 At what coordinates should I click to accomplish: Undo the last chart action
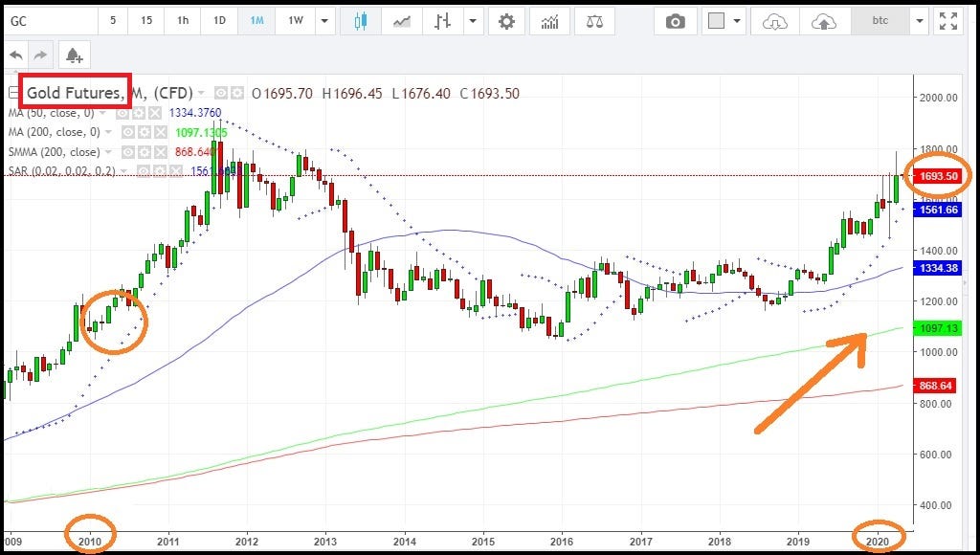pos(16,55)
